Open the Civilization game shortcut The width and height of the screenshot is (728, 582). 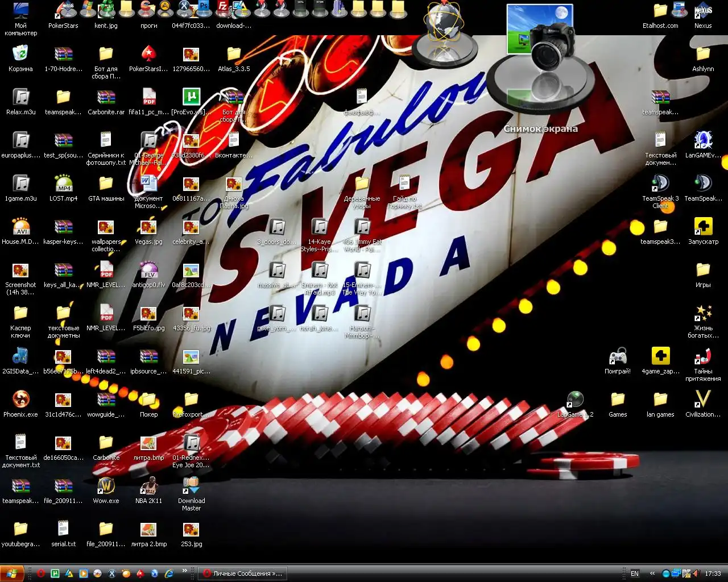(703, 400)
